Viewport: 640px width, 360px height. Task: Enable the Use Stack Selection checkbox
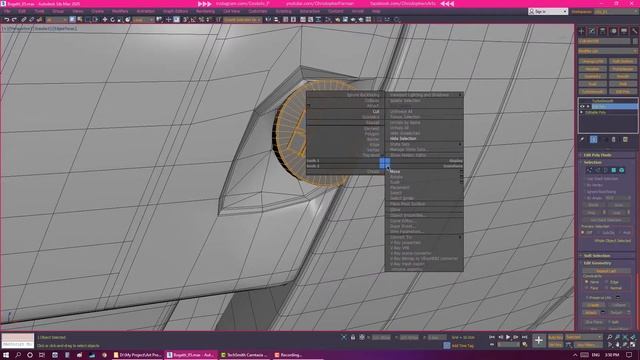point(584,179)
